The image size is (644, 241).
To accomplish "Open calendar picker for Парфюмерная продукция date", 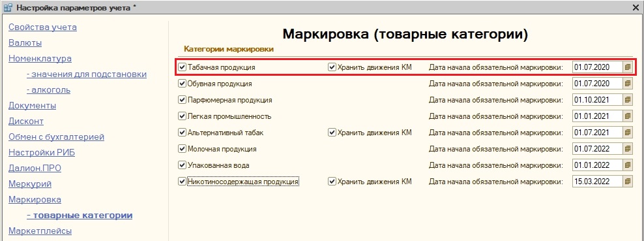I will point(628,100).
